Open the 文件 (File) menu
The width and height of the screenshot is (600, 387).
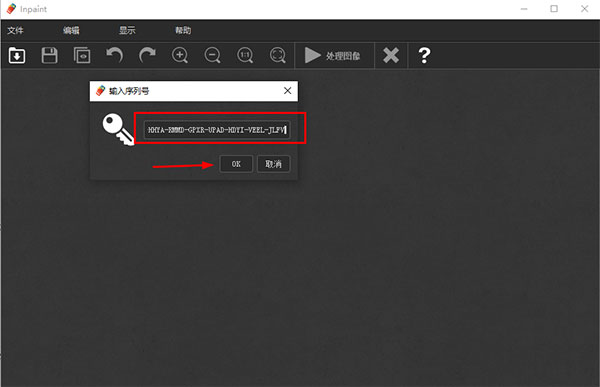point(15,30)
